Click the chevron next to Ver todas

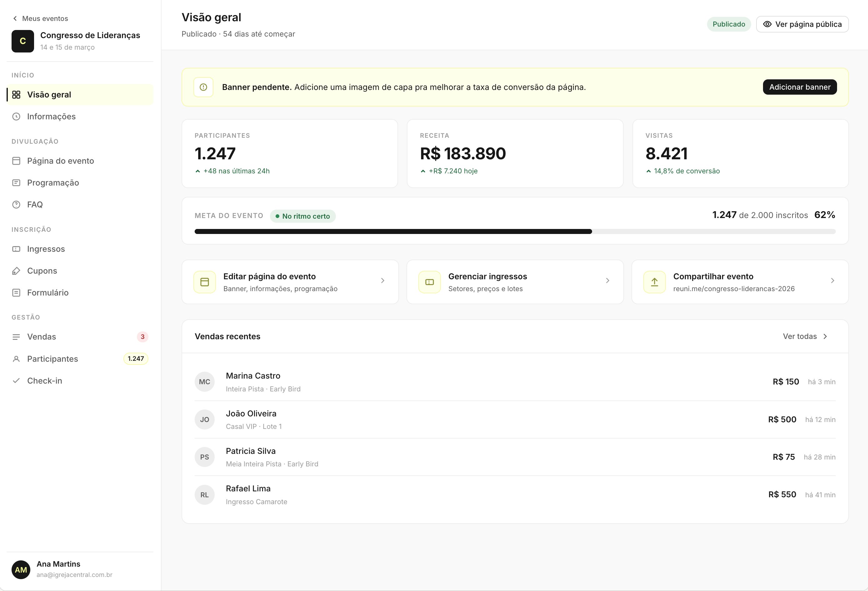tap(826, 336)
